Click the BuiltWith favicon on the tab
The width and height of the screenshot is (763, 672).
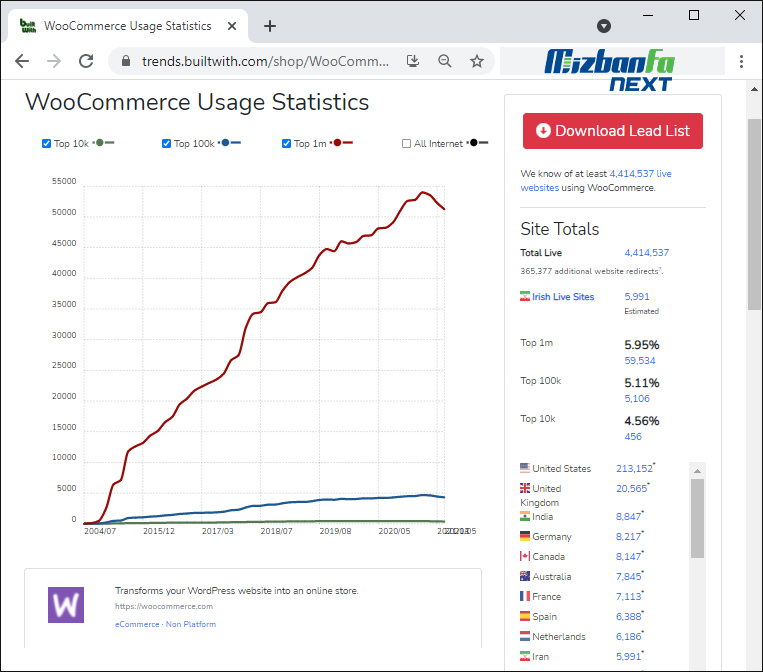pyautogui.click(x=28, y=26)
